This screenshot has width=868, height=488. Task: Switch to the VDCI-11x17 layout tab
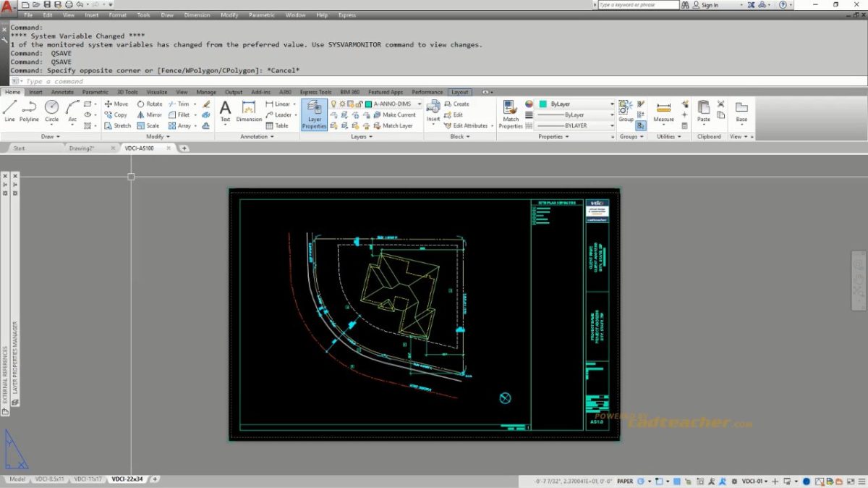(88, 479)
